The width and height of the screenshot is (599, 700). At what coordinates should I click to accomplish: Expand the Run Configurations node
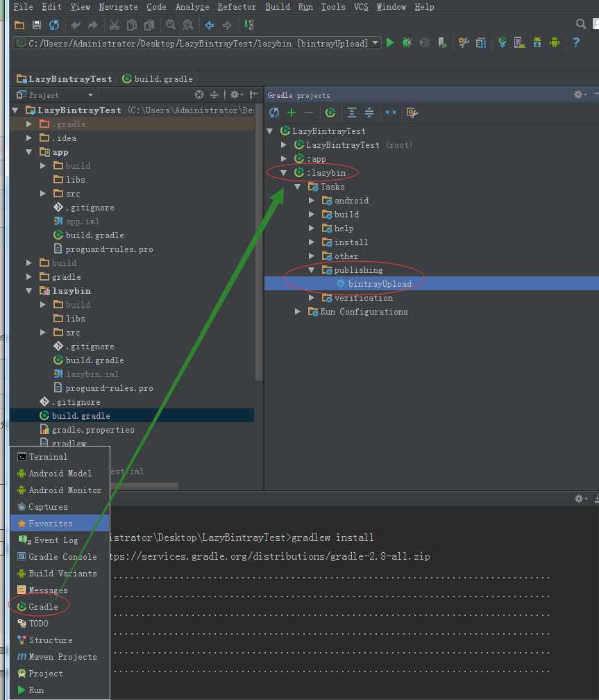tap(297, 312)
